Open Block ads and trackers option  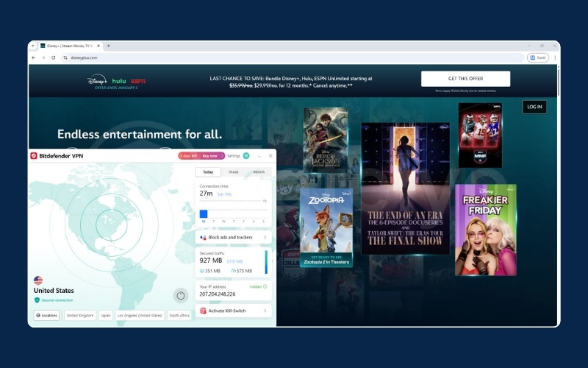233,237
